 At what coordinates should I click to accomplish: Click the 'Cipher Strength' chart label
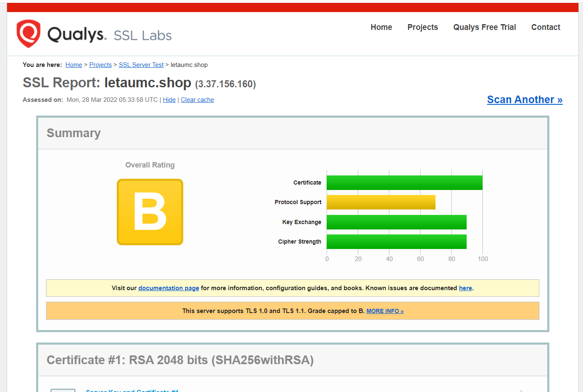click(300, 242)
